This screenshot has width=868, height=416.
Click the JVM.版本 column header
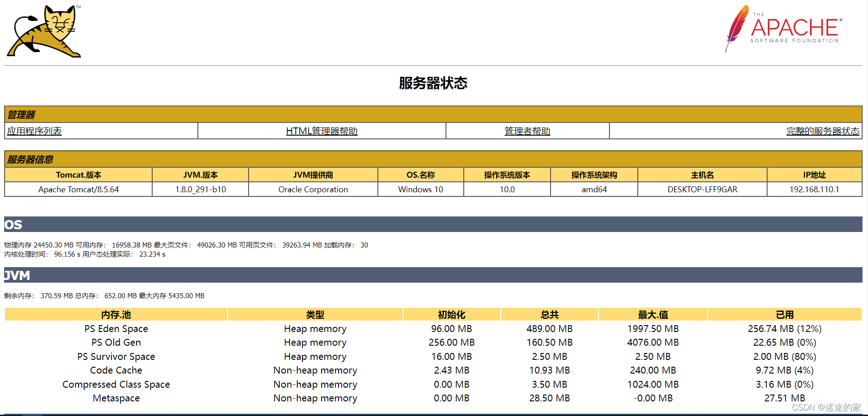pos(201,175)
